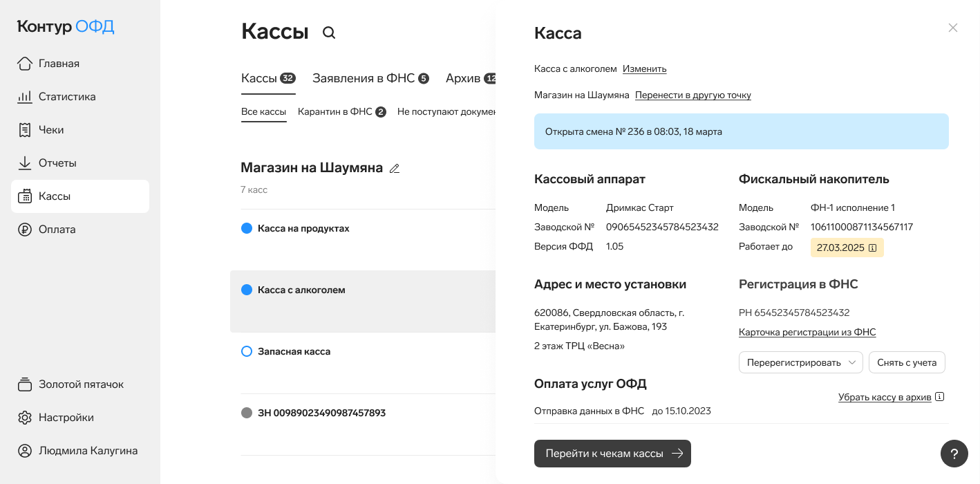Open Главная via the house icon
Screen dimensions: 980x484
pos(25,64)
